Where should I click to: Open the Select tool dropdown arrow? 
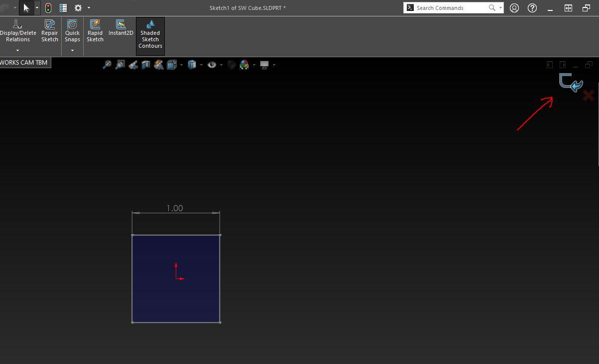pyautogui.click(x=37, y=8)
